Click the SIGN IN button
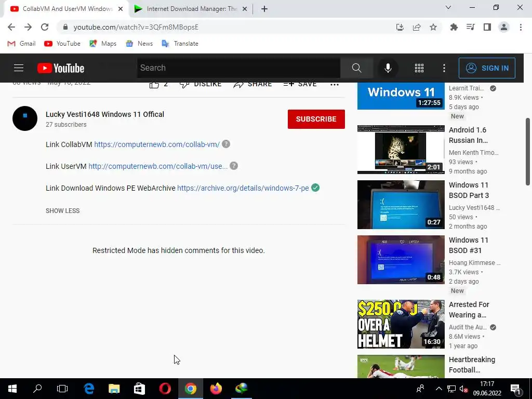The width and height of the screenshot is (532, 399). [x=487, y=68]
